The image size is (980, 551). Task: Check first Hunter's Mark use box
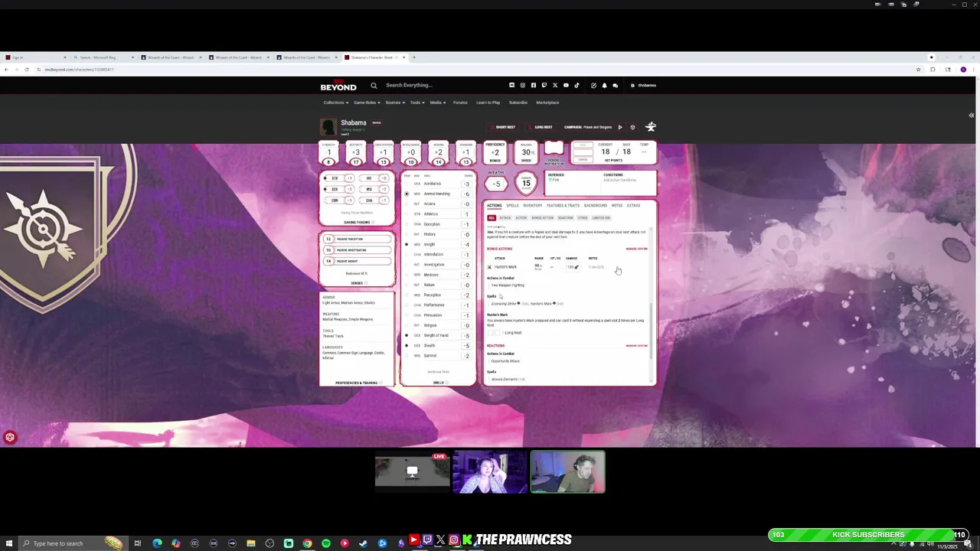click(x=490, y=333)
